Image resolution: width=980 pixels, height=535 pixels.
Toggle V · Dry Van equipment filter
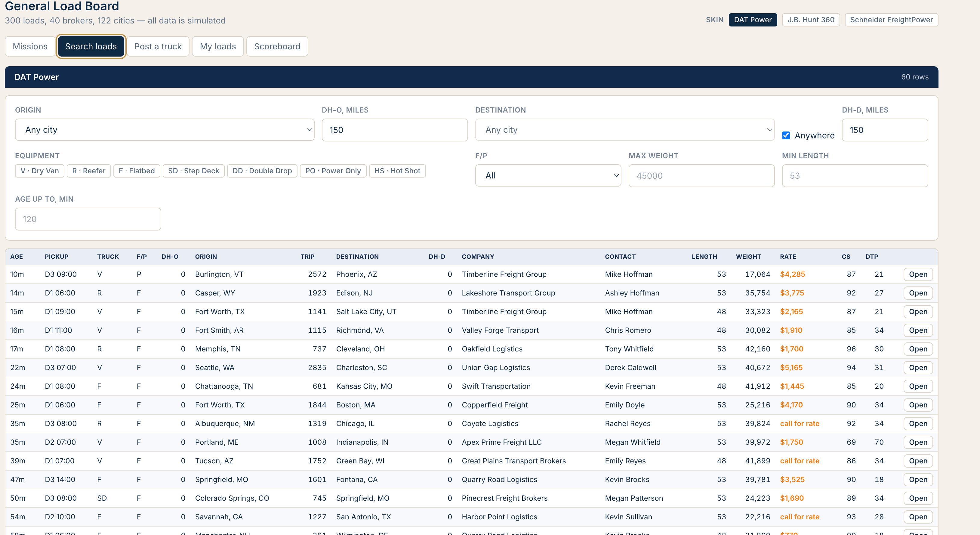(x=40, y=171)
